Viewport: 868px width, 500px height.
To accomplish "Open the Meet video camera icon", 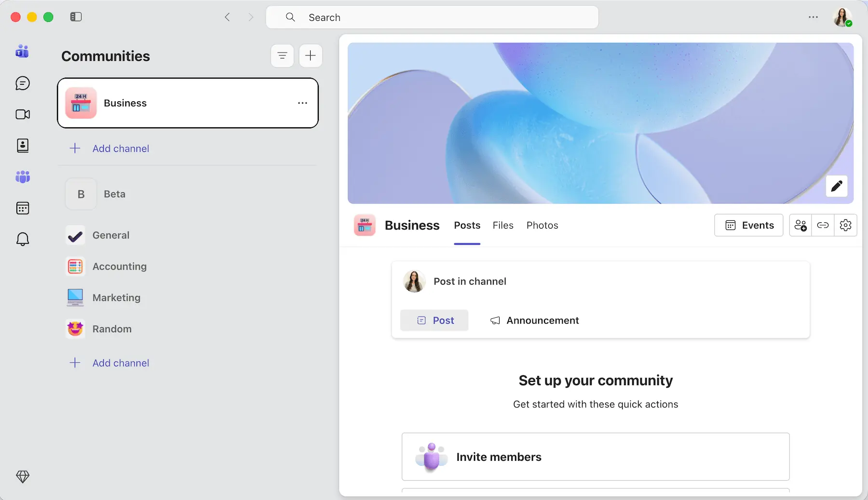I will click(x=23, y=114).
